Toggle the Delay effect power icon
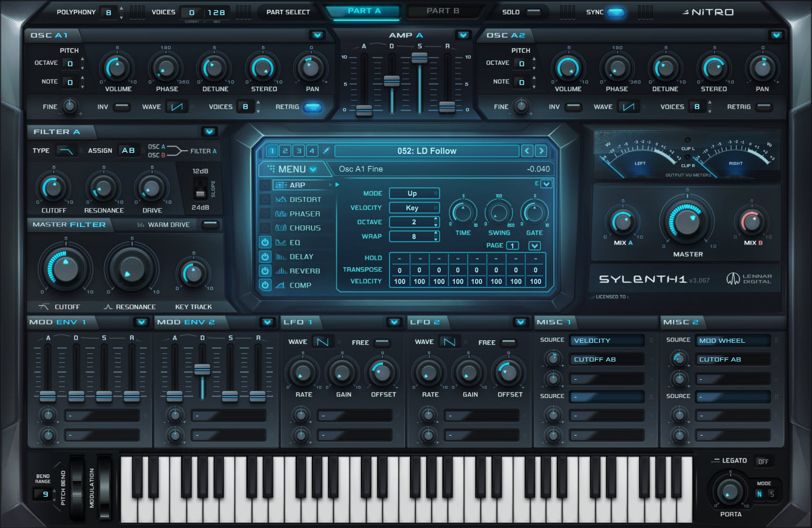812x528 pixels. (265, 257)
